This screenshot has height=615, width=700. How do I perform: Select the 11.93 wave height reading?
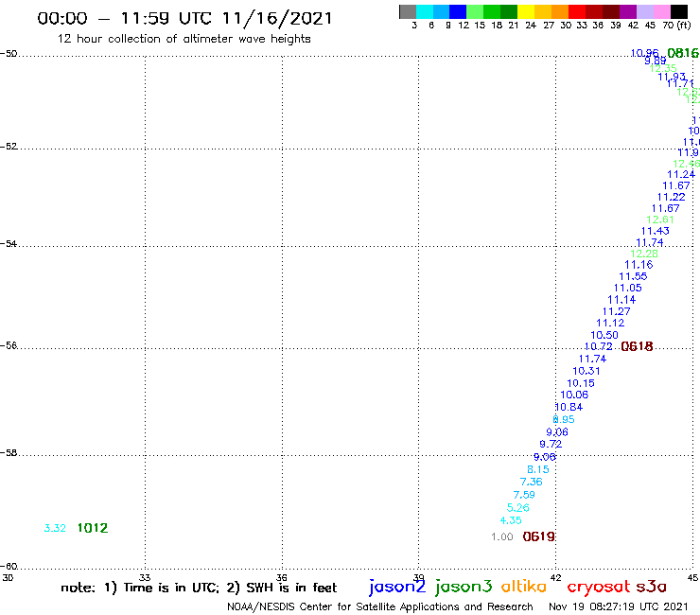[x=672, y=77]
